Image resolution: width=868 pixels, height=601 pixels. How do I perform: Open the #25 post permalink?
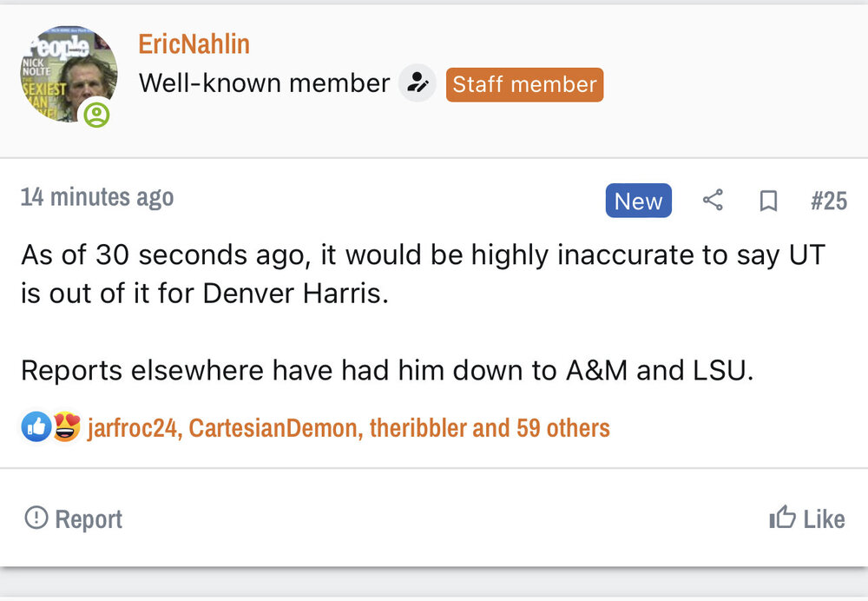828,201
